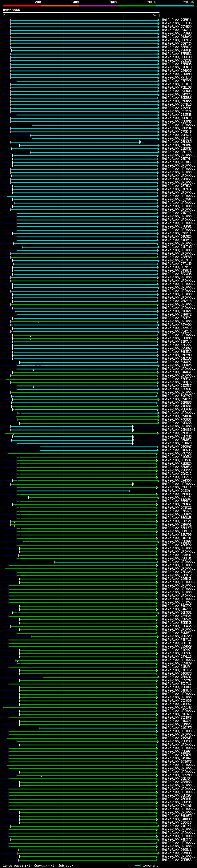Open entry UniRef100_B6UC80
197x868 pixels.
(177, 57)
